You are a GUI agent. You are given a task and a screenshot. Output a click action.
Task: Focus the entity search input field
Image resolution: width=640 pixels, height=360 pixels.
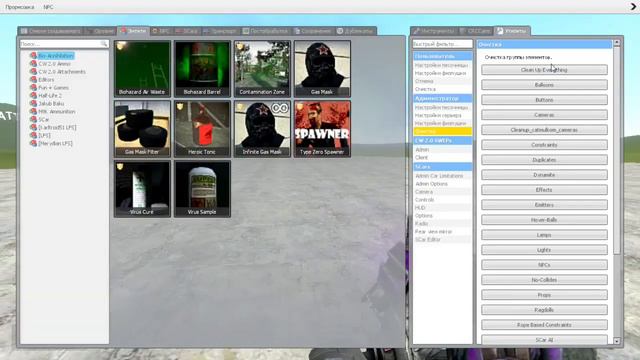pos(64,44)
